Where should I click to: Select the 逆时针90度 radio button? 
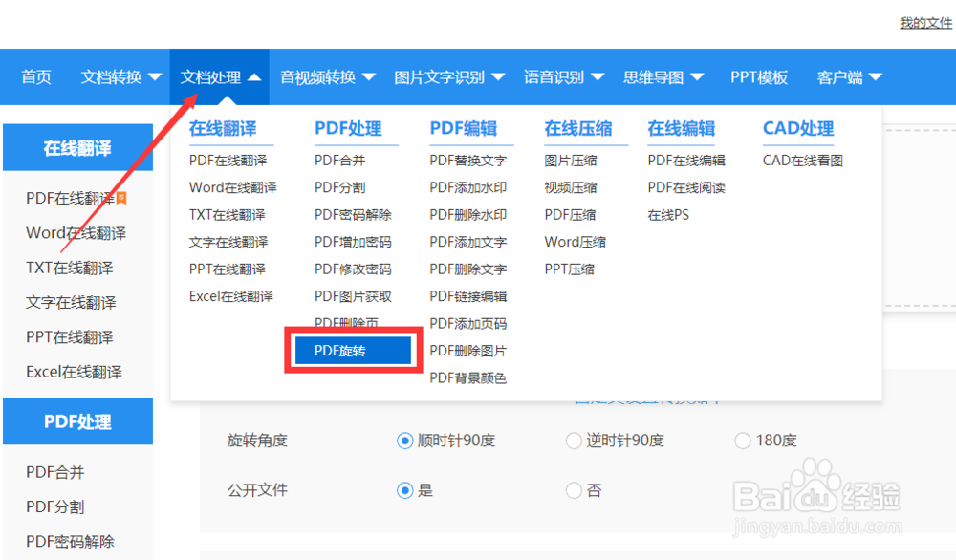tap(574, 441)
